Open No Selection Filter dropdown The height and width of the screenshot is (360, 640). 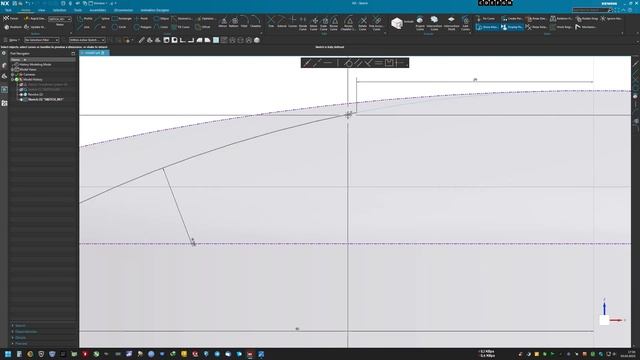coord(42,40)
